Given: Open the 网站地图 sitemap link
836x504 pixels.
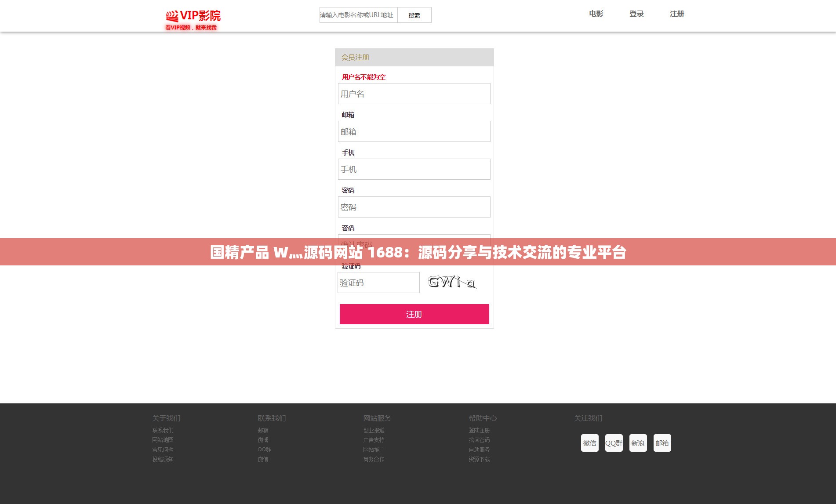Looking at the screenshot, I should 163,440.
